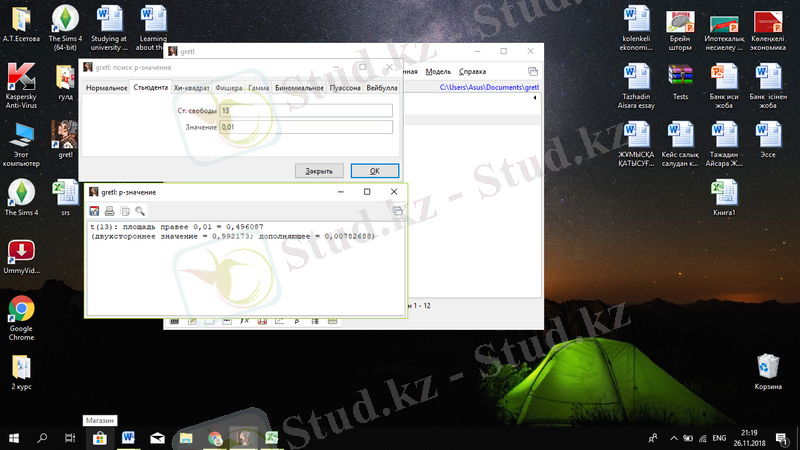Copy p-value output using copy icon
The height and width of the screenshot is (450, 800).
point(125,211)
